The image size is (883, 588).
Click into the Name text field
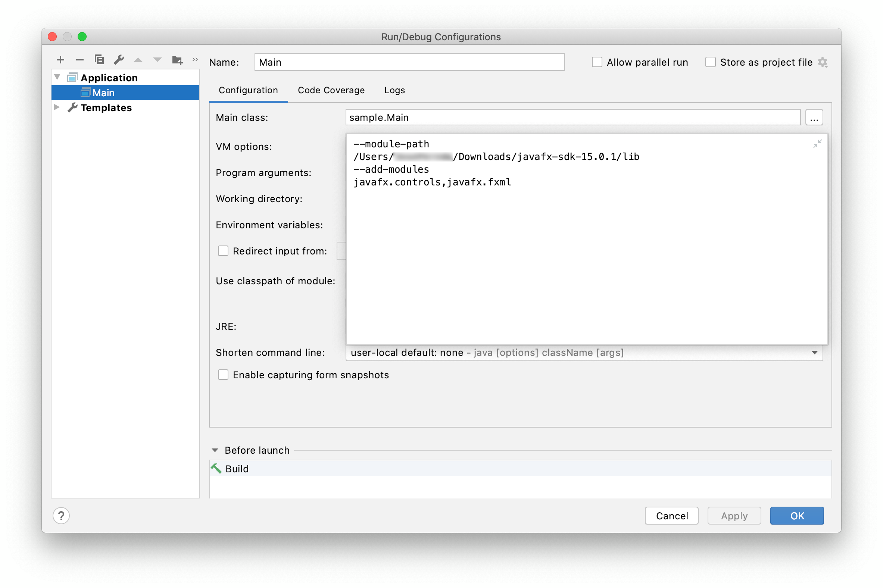pyautogui.click(x=409, y=62)
